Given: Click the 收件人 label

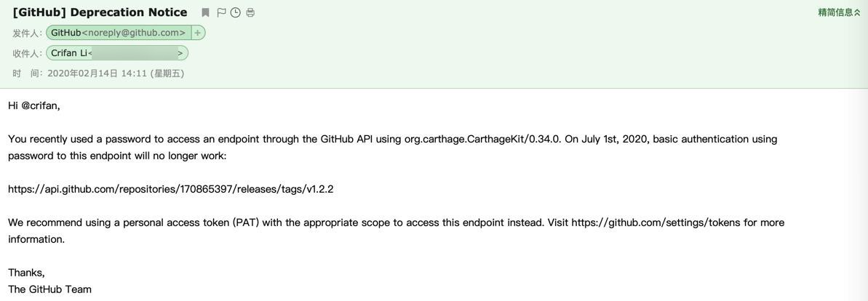Looking at the screenshot, I should pyautogui.click(x=27, y=54).
